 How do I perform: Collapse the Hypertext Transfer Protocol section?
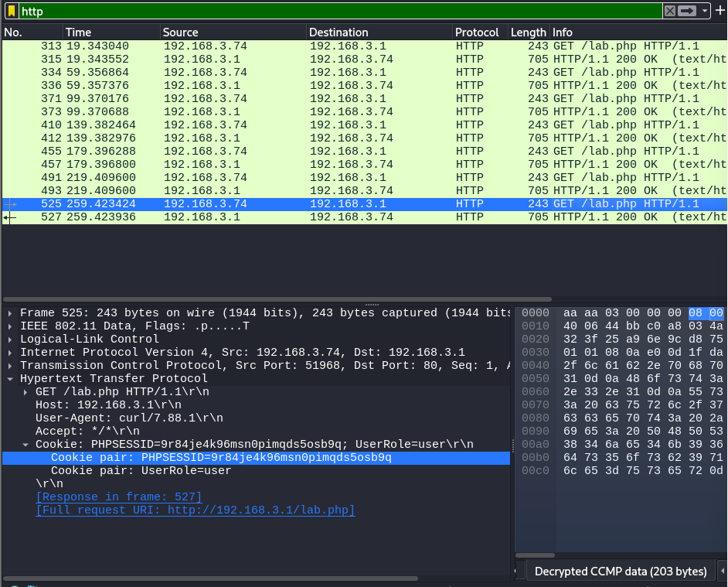tap(10, 379)
